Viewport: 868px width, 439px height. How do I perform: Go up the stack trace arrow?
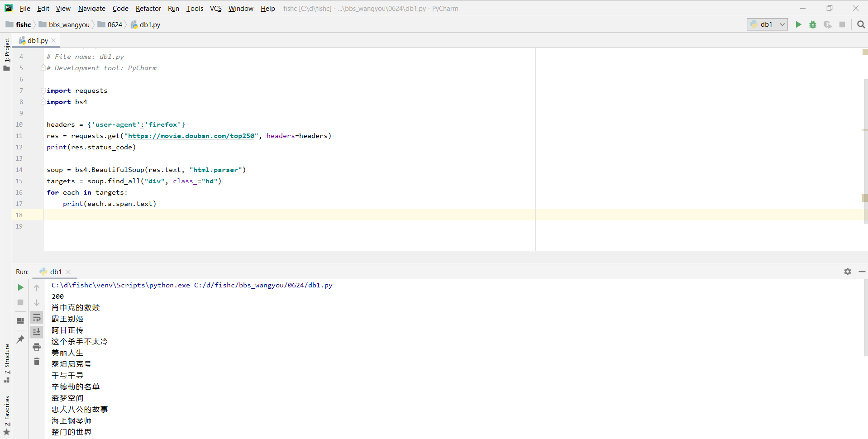37,287
